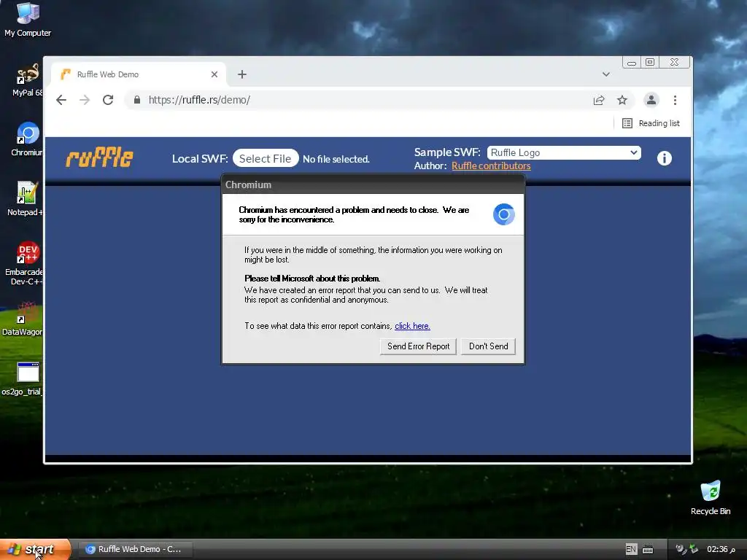Click the on-screen keyboard tray icon

point(648,550)
